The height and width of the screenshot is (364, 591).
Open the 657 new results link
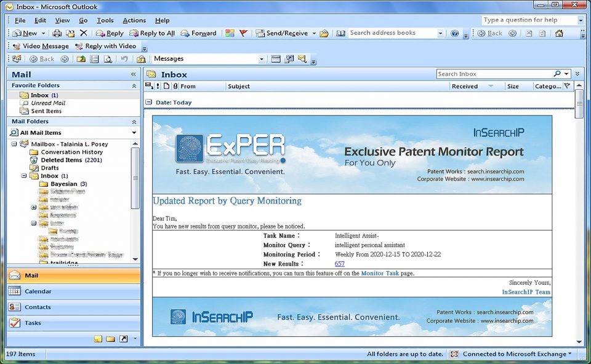[340, 264]
